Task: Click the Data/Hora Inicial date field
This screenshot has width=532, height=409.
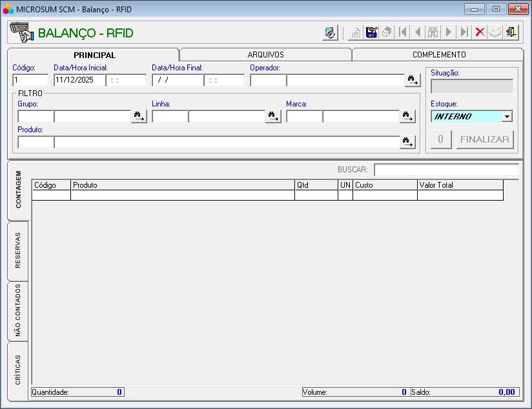Action: tap(79, 80)
